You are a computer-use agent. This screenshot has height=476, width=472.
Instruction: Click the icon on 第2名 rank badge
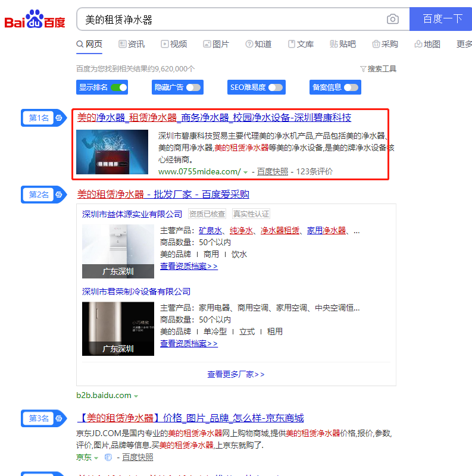click(59, 195)
